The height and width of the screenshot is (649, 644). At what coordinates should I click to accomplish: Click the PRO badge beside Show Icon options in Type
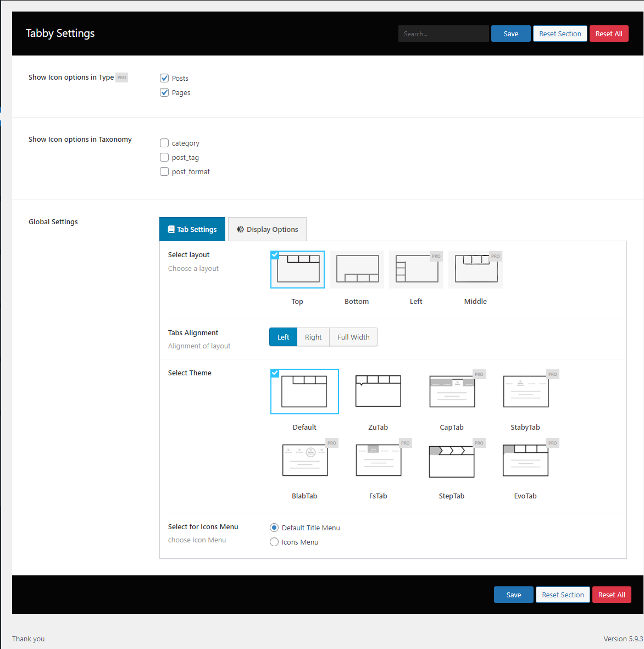(x=121, y=77)
